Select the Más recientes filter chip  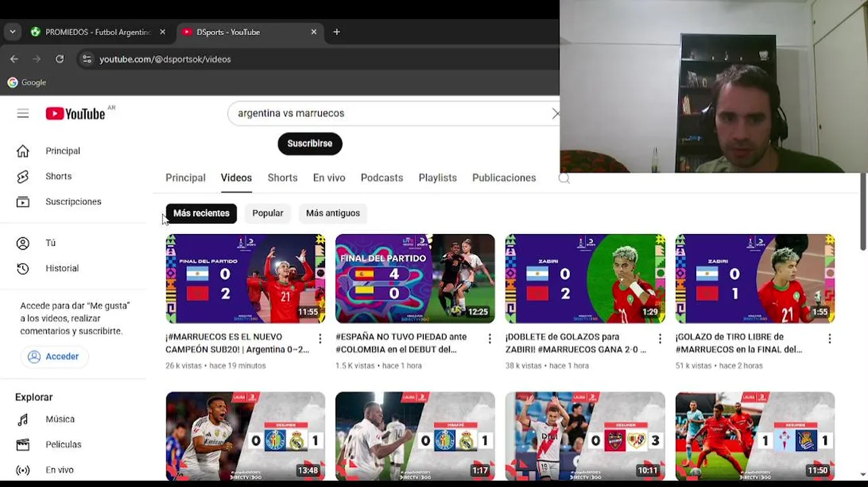click(201, 213)
